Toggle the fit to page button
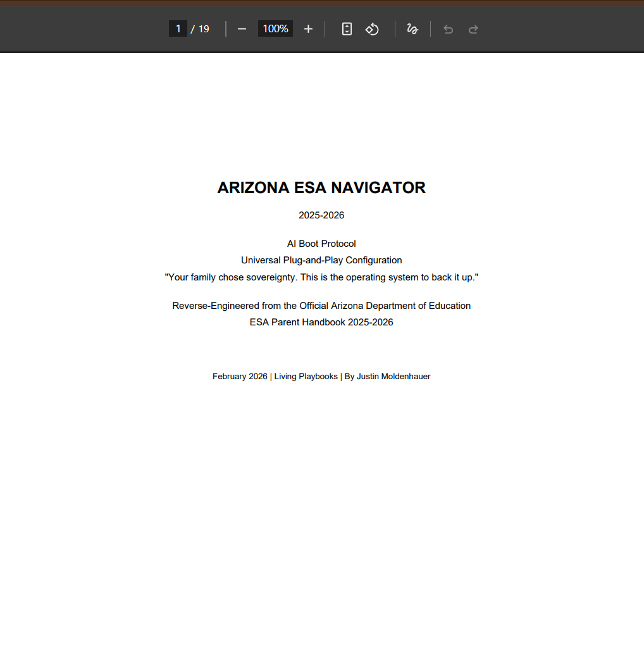 [x=347, y=29]
